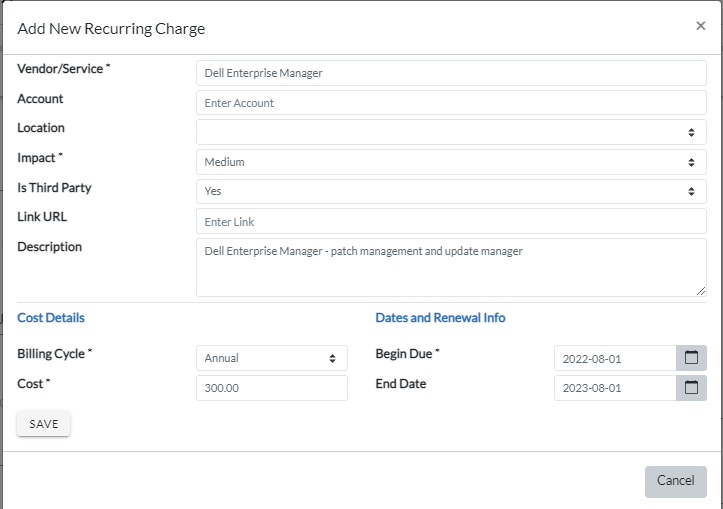This screenshot has width=723, height=509.
Task: Click the Dates and Renewal Info heading
Action: (x=440, y=318)
